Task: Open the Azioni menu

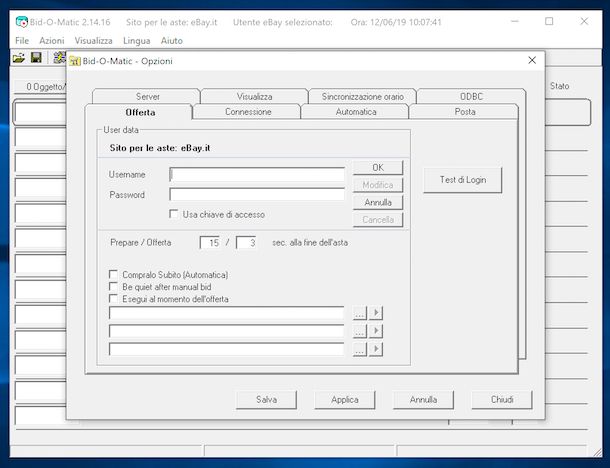Action: [x=51, y=40]
